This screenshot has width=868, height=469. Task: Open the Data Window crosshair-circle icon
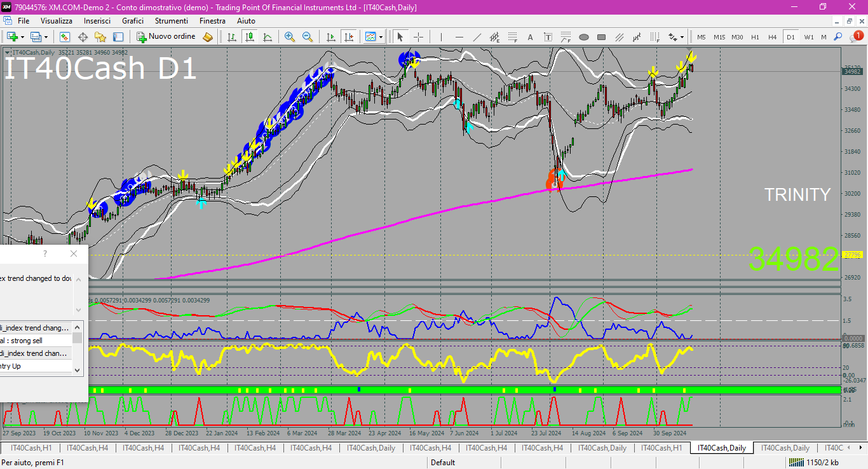(x=83, y=37)
